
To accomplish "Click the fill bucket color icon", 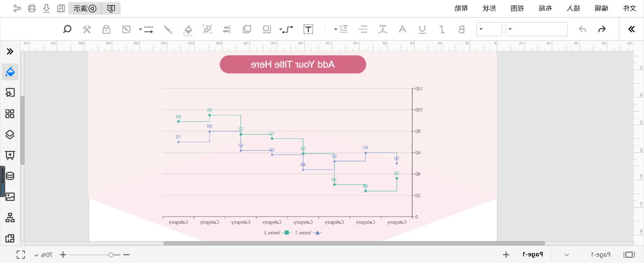I will click(x=188, y=30).
